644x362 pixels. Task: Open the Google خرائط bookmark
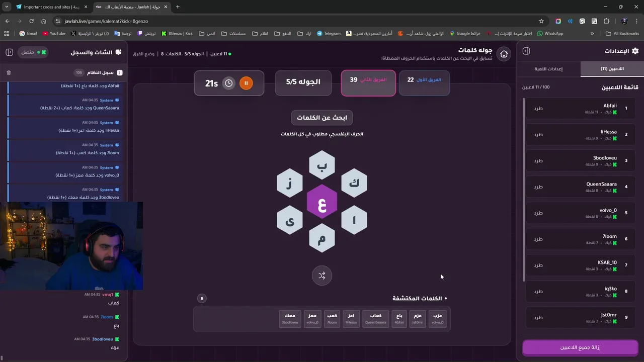pyautogui.click(x=465, y=34)
